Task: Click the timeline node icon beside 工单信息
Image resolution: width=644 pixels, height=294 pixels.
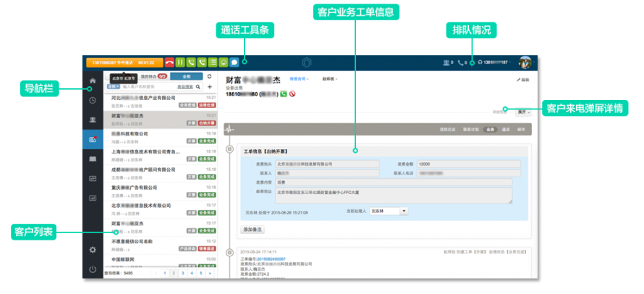Action: click(x=230, y=149)
